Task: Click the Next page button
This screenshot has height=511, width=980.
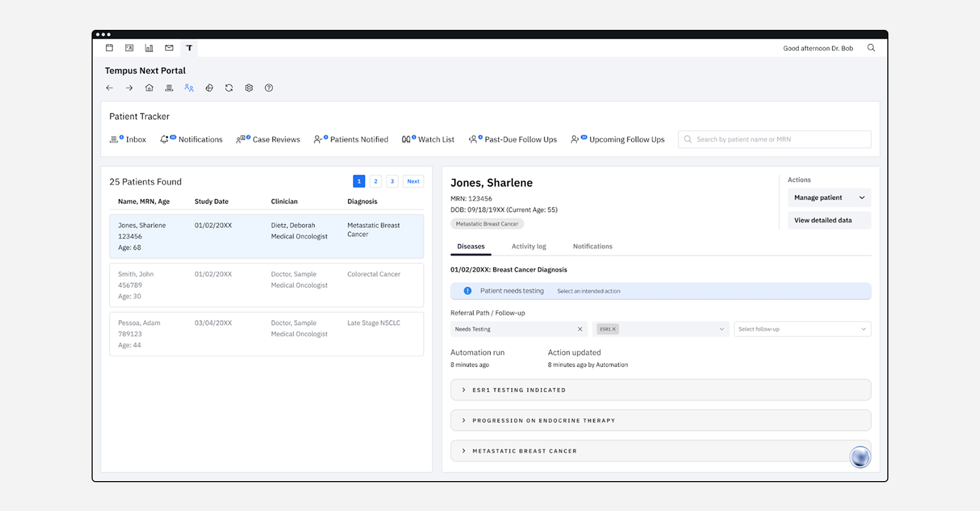Action: (413, 181)
